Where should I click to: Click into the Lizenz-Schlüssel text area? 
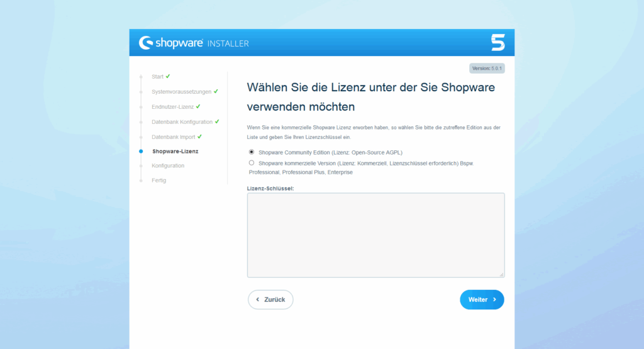pos(375,235)
